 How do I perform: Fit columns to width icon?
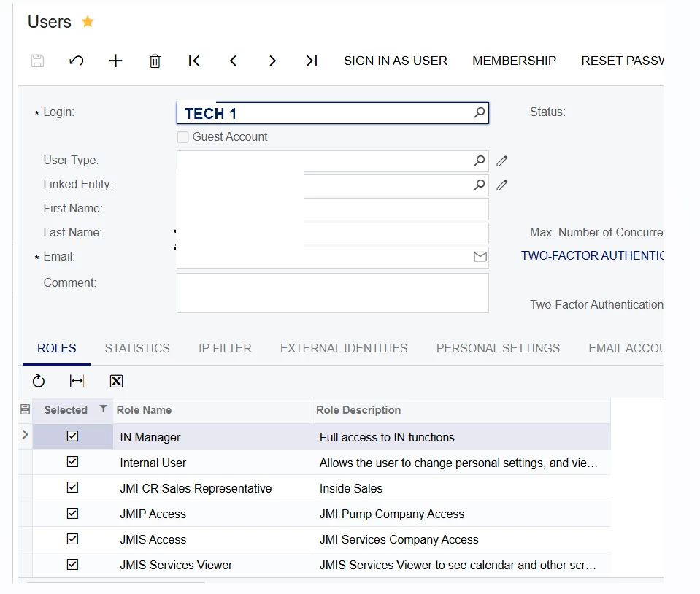pyautogui.click(x=77, y=381)
